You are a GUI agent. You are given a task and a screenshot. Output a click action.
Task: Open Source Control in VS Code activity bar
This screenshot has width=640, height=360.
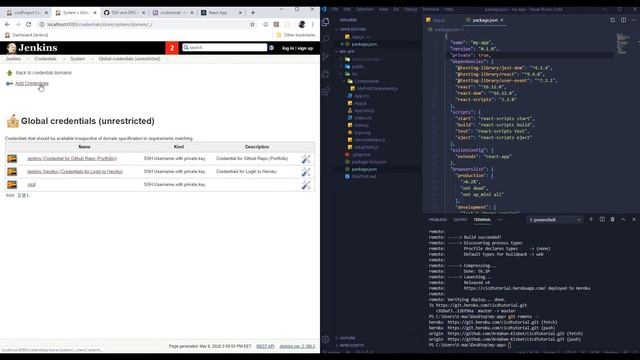click(x=325, y=56)
